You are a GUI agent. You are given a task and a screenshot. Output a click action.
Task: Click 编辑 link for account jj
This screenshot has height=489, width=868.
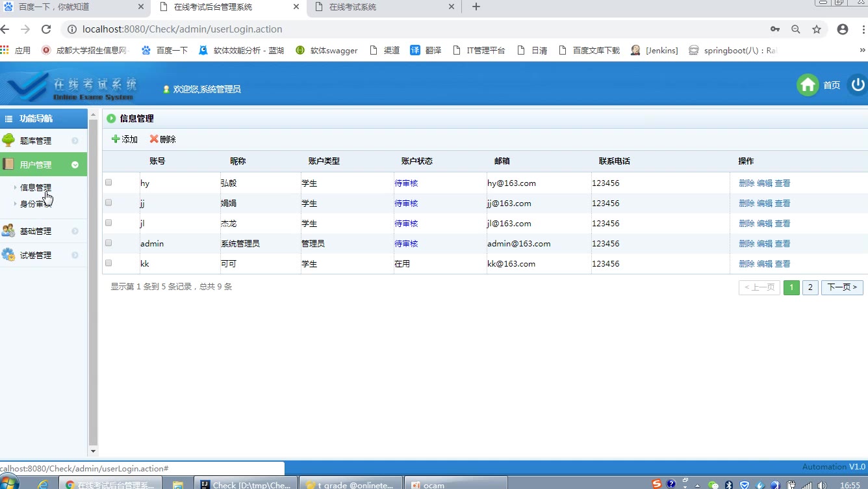[x=765, y=204]
